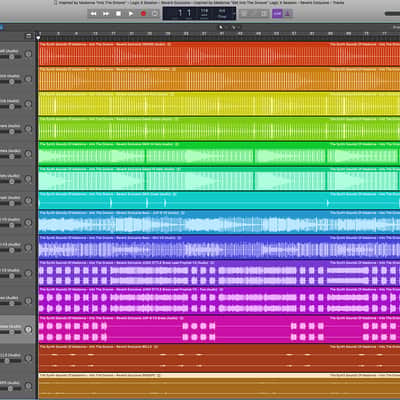
Task: Click the fast-forward transport button
Action: [106, 14]
